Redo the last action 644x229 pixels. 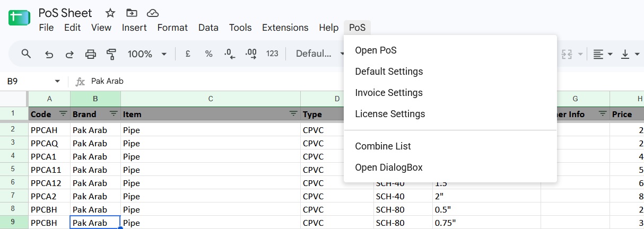(x=69, y=54)
